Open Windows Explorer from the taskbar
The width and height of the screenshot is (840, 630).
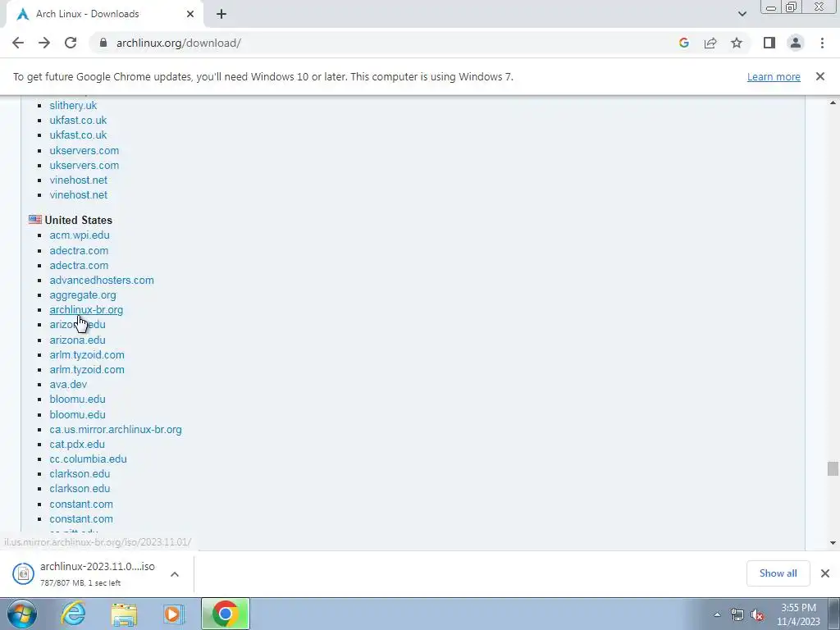click(x=124, y=614)
